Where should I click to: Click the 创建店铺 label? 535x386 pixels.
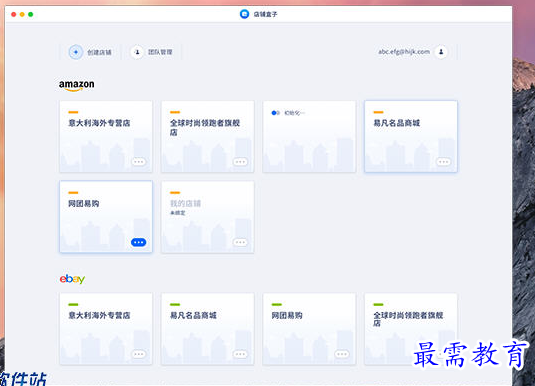pyautogui.click(x=99, y=52)
